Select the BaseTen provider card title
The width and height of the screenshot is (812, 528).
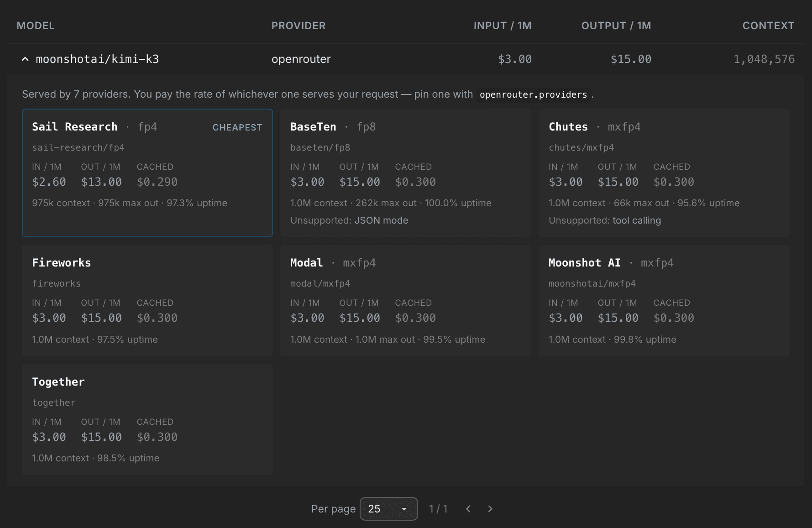pos(313,127)
